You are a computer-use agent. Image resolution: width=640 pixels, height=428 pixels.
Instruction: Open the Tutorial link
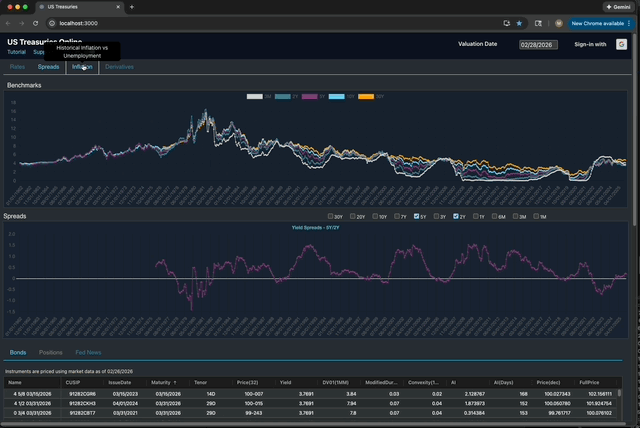coord(17,52)
